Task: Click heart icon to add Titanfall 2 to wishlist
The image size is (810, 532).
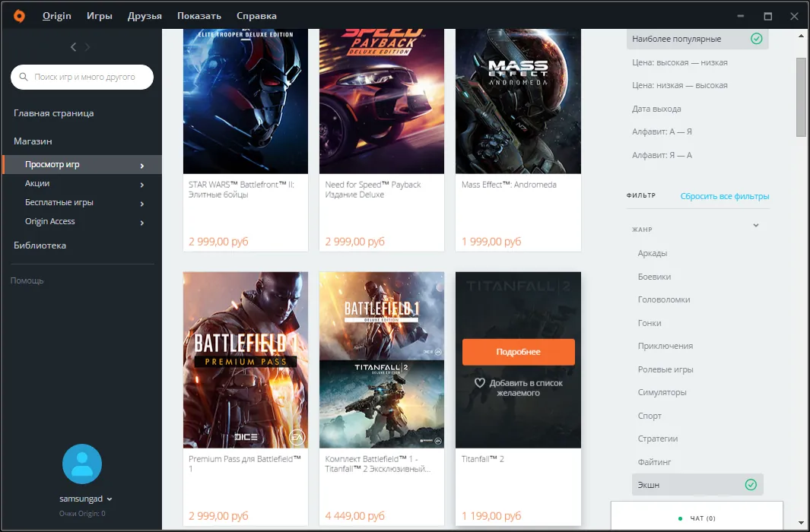Action: pyautogui.click(x=480, y=384)
